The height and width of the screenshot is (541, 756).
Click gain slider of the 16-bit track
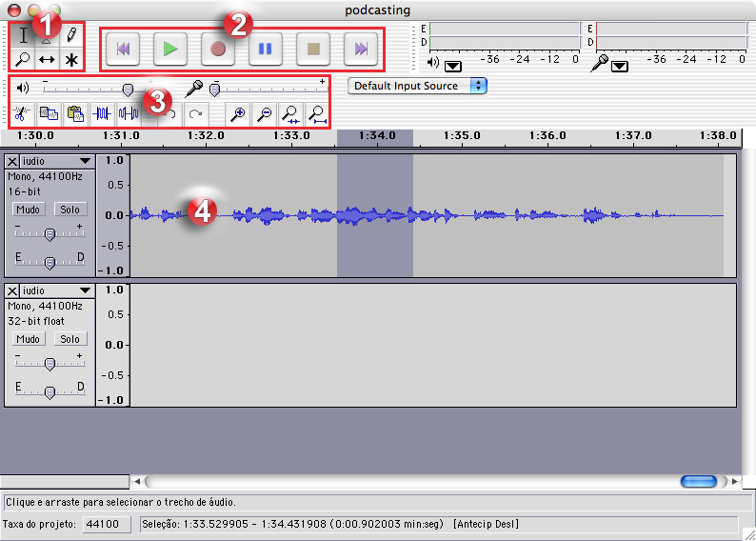coord(50,234)
